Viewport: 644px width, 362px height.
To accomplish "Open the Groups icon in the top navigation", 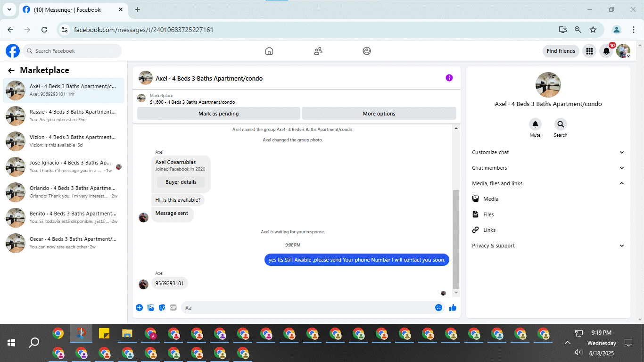I will pos(367,51).
